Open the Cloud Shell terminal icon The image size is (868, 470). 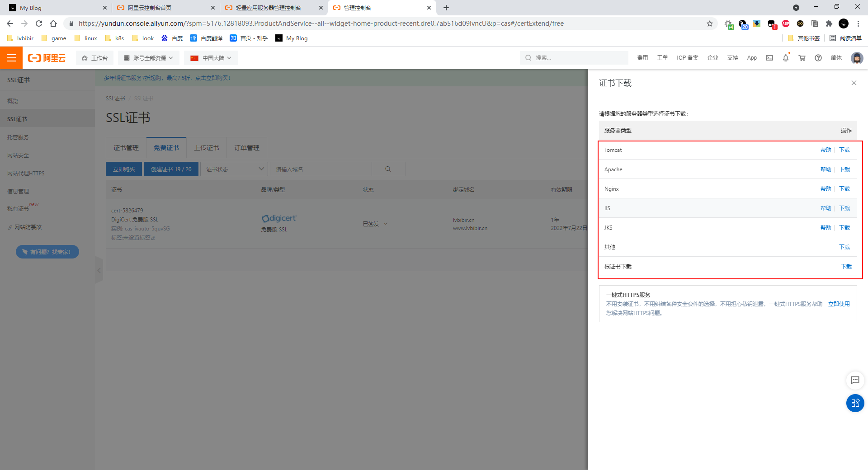tap(769, 58)
